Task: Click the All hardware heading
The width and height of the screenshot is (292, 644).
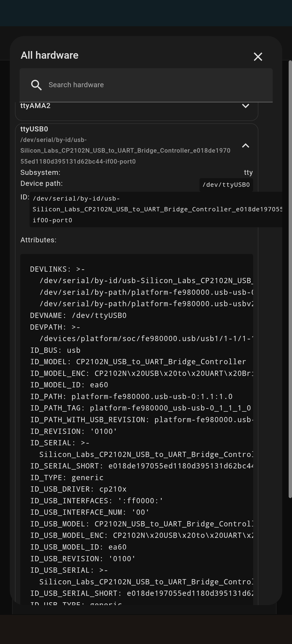Action: pos(49,55)
